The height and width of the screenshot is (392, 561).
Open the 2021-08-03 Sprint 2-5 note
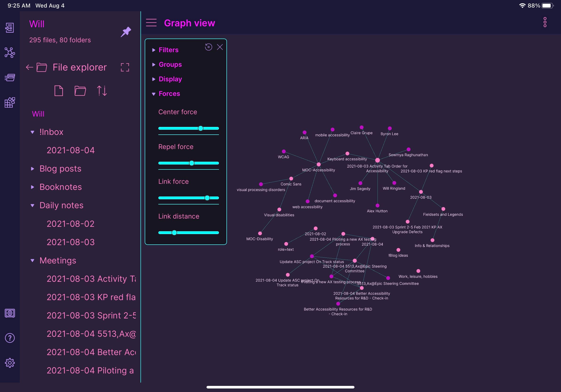[x=91, y=316]
